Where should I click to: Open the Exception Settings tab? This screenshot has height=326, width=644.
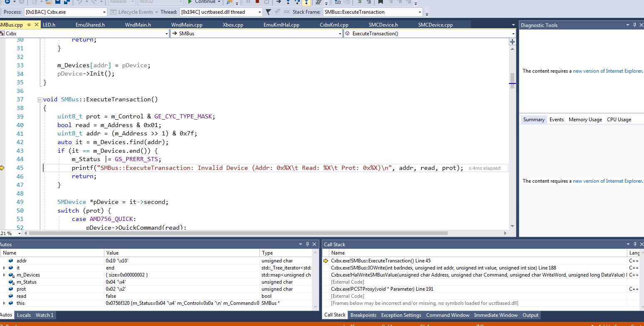[x=401, y=315]
